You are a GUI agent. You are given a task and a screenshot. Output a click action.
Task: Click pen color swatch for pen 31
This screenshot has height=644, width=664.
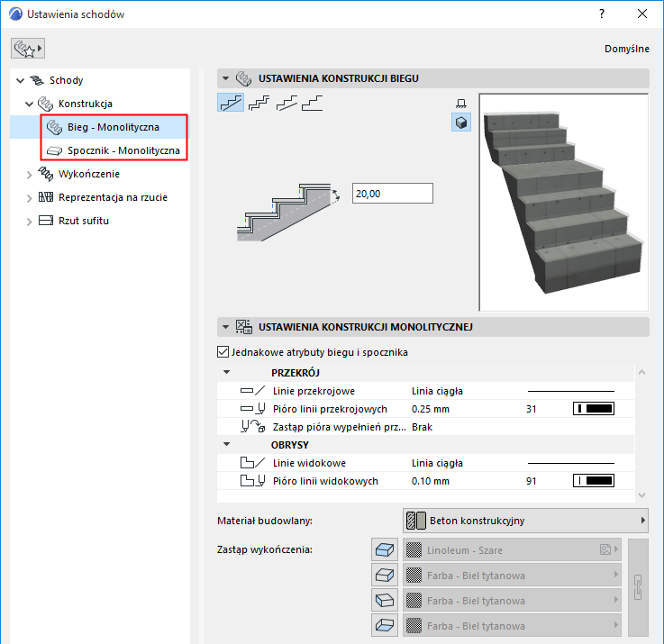coord(594,409)
